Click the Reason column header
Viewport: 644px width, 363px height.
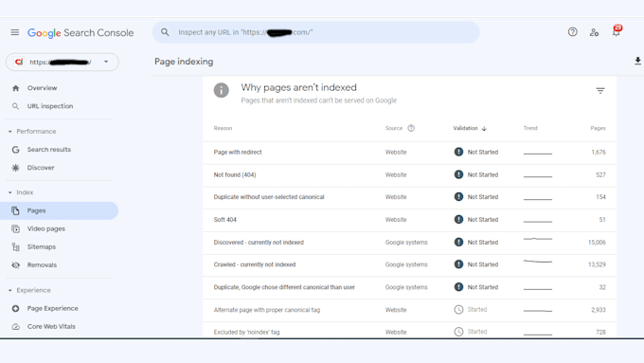[223, 128]
